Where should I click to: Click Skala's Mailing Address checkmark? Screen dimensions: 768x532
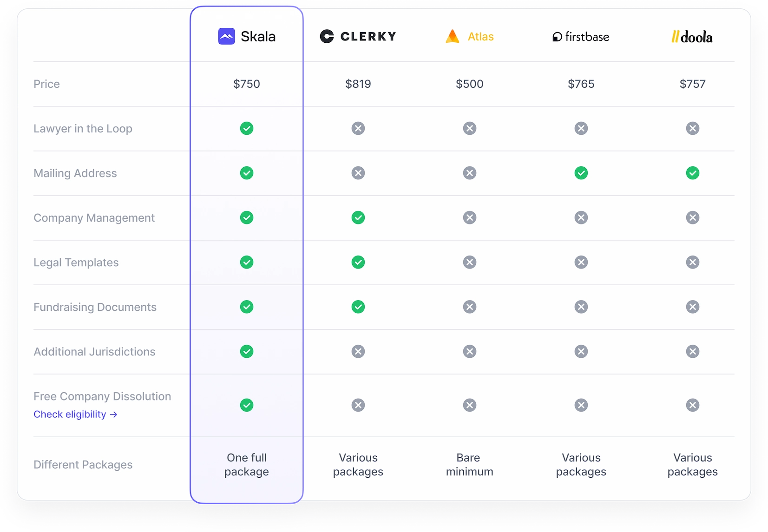247,173
